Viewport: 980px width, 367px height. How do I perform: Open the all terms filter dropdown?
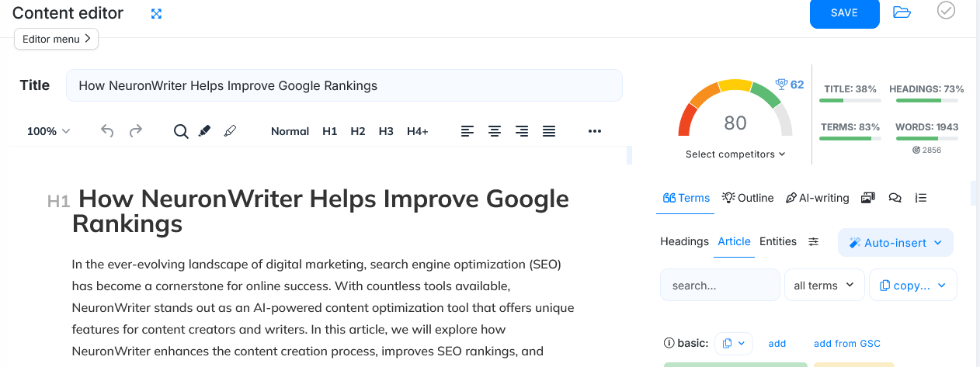coord(824,286)
